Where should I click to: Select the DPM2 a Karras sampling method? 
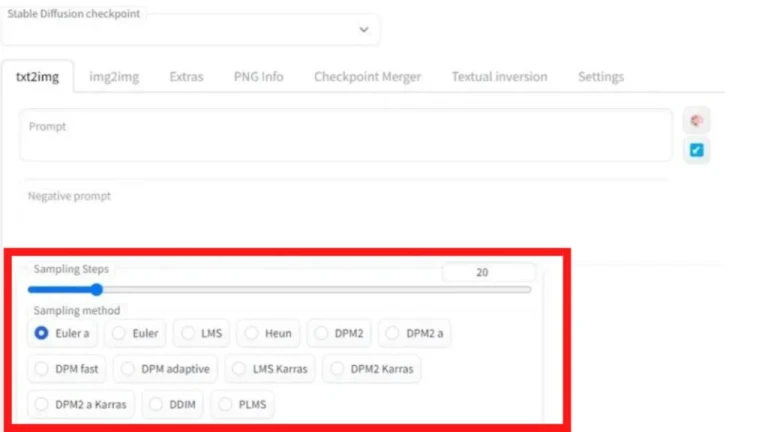pyautogui.click(x=81, y=405)
